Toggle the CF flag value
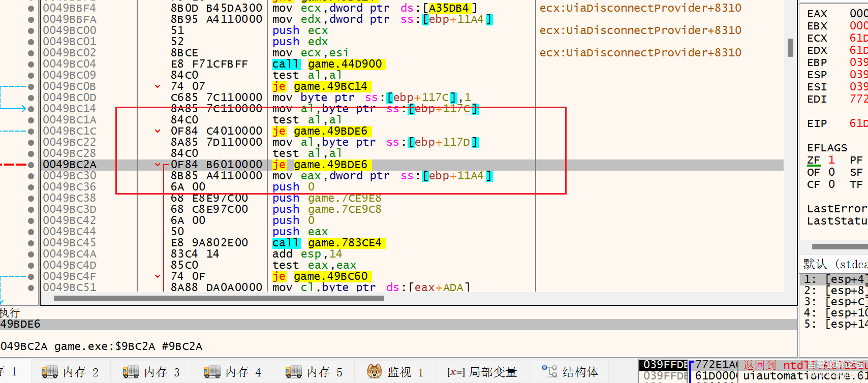The height and width of the screenshot is (383, 868). [831, 184]
